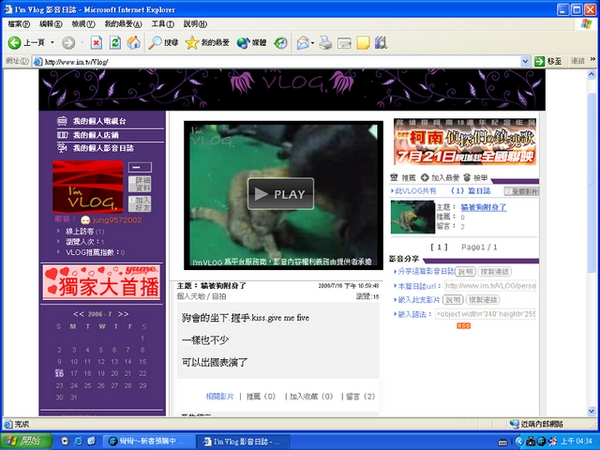Click the 加入最愛 add favorite plus icon
This screenshot has height=450, width=600.
click(440, 178)
